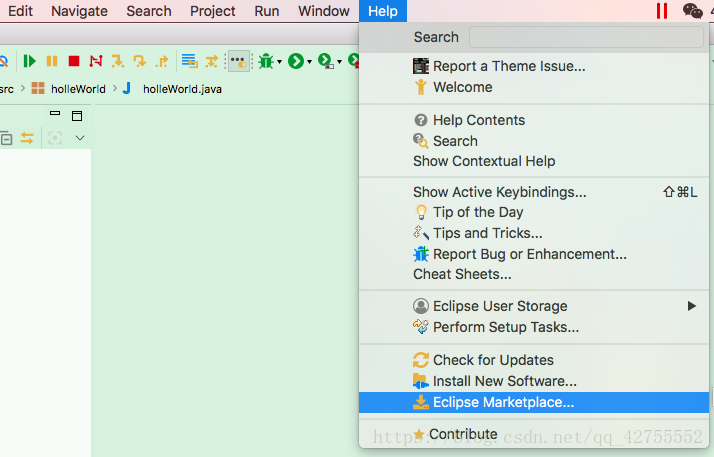Select Check for Updates
The height and width of the screenshot is (457, 714).
(534, 360)
